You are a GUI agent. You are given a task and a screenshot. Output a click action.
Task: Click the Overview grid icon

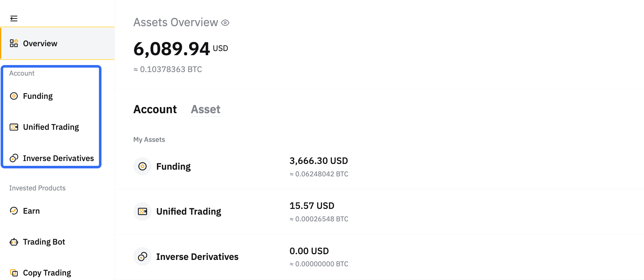[14, 43]
